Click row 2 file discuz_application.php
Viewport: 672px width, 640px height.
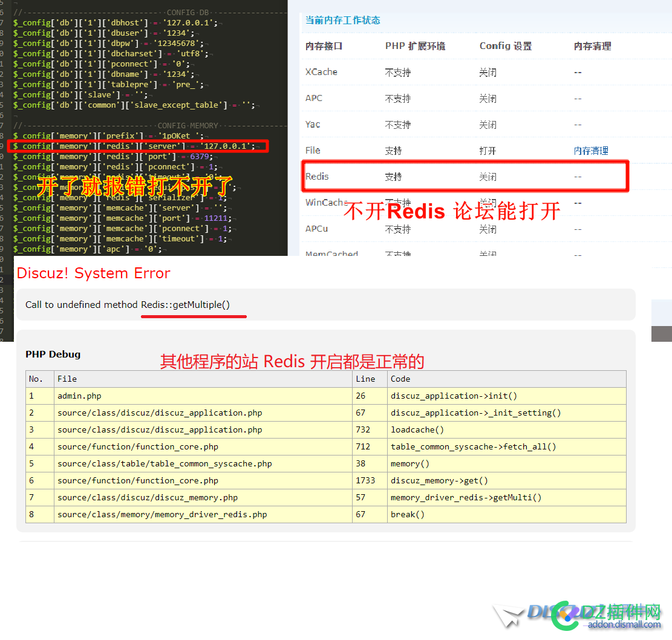pyautogui.click(x=160, y=413)
